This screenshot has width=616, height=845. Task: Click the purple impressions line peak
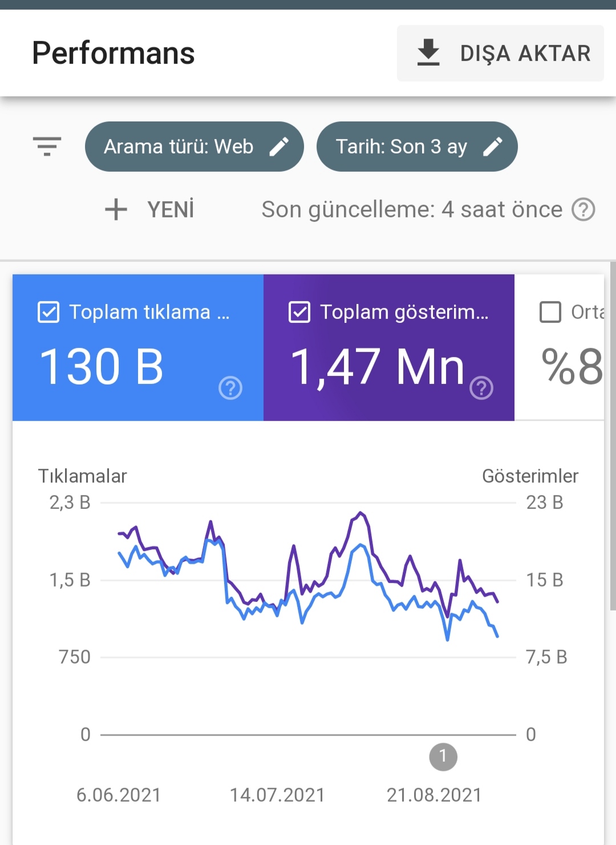[360, 513]
